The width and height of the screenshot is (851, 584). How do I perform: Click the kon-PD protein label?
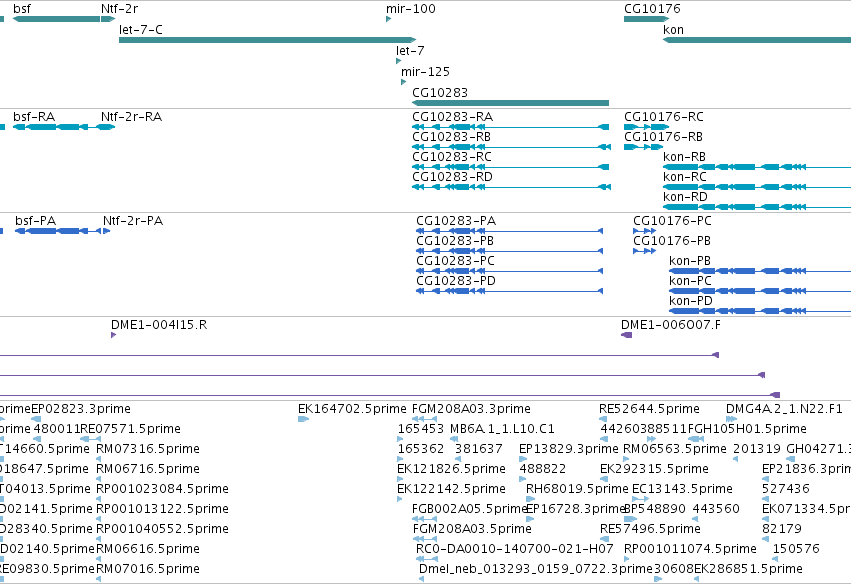[x=691, y=301]
